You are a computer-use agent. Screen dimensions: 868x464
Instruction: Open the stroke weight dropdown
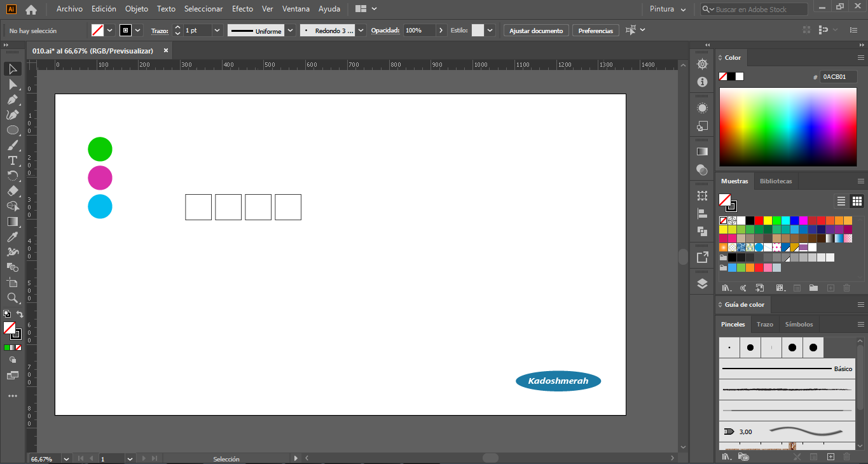(x=217, y=31)
